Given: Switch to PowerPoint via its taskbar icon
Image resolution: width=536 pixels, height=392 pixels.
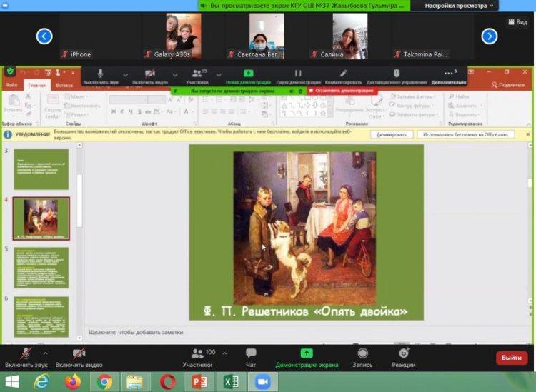Looking at the screenshot, I should [x=199, y=382].
